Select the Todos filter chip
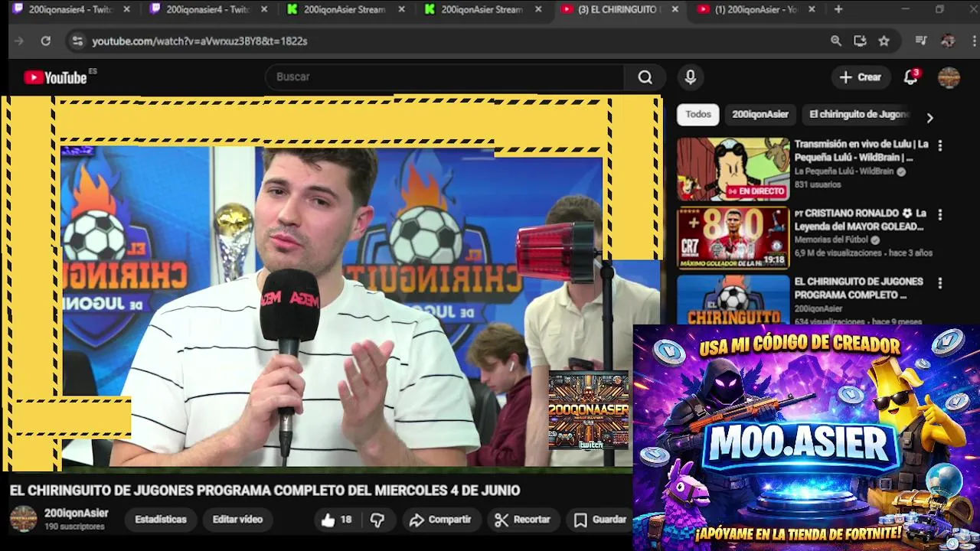980x551 pixels. [x=698, y=115]
